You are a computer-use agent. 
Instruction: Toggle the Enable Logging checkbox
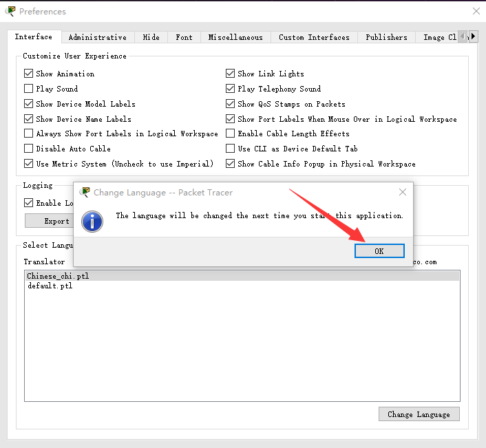[x=28, y=203]
